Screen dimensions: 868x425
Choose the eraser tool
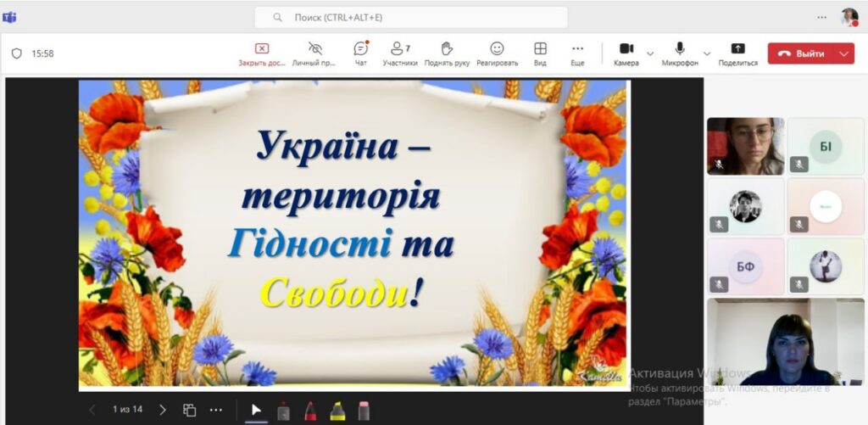coord(364,411)
